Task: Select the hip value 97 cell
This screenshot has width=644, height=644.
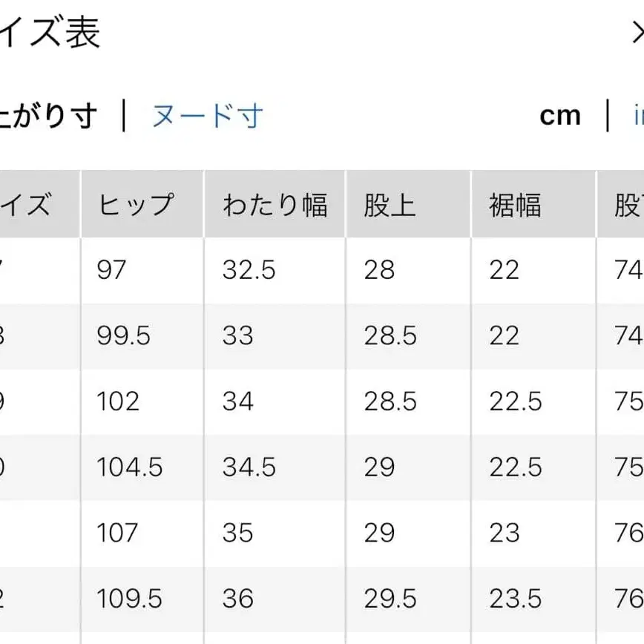Action: 110,270
